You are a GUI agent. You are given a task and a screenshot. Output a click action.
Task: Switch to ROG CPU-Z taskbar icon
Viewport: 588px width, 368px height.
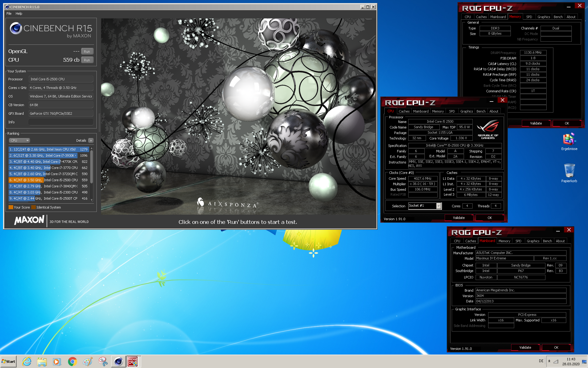click(x=133, y=362)
